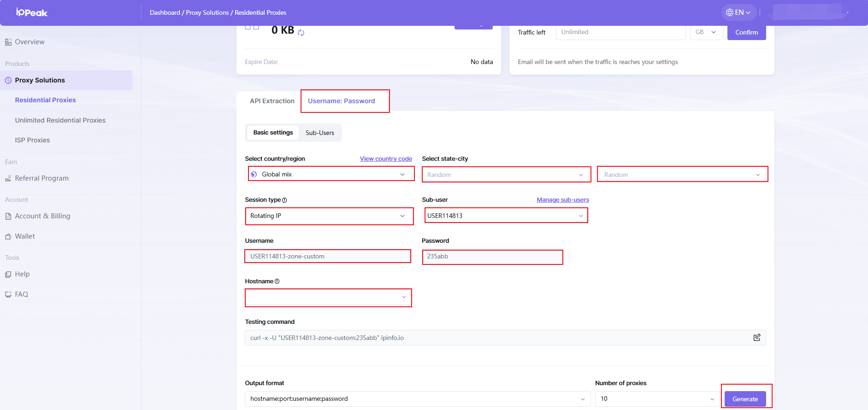Click the Manage sub-users link
Viewport: 868px width, 410px height.
tap(562, 200)
